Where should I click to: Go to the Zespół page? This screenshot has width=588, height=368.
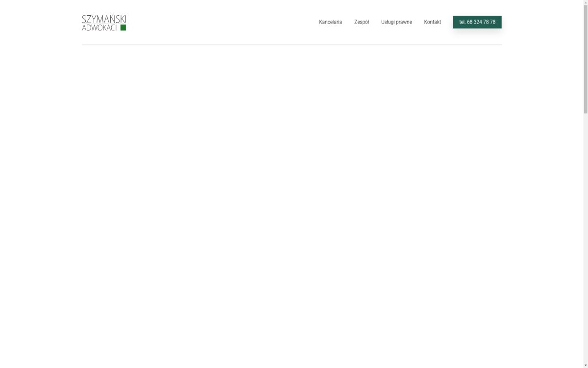click(361, 22)
